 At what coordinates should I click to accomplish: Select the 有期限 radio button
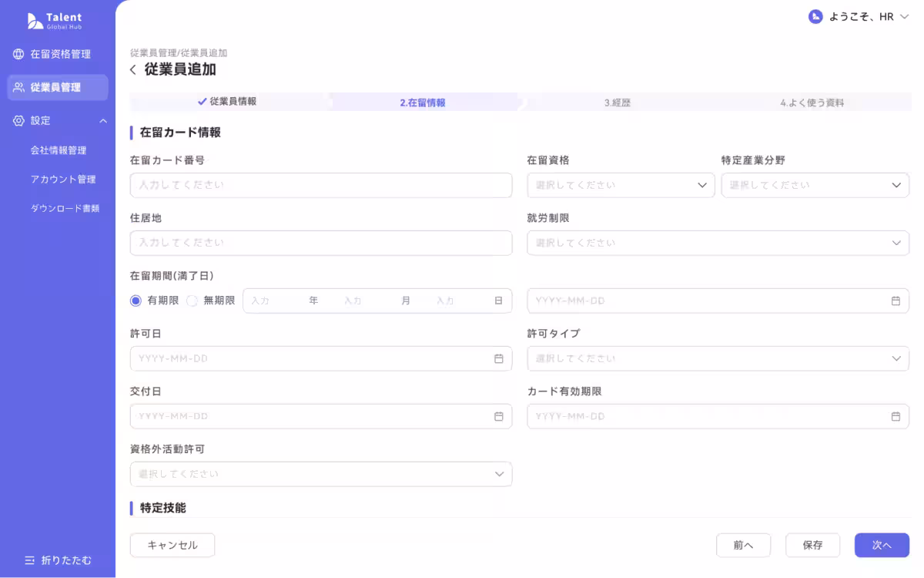point(135,301)
